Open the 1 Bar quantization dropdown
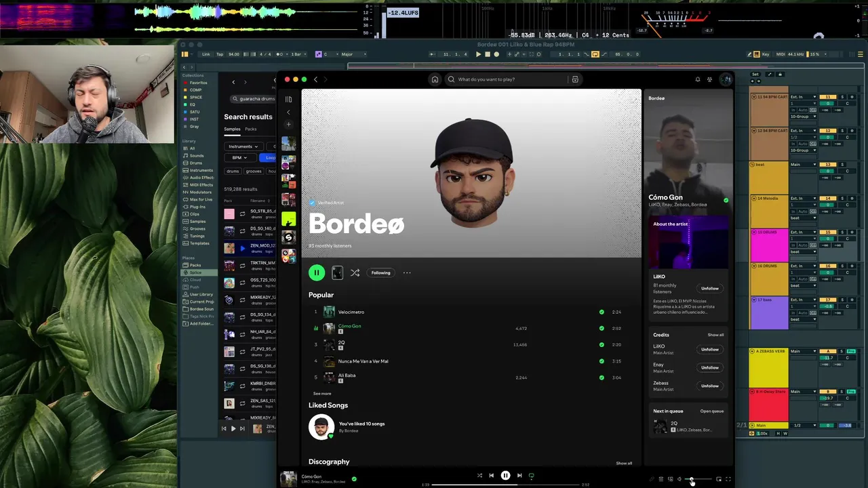868x488 pixels. coord(298,54)
